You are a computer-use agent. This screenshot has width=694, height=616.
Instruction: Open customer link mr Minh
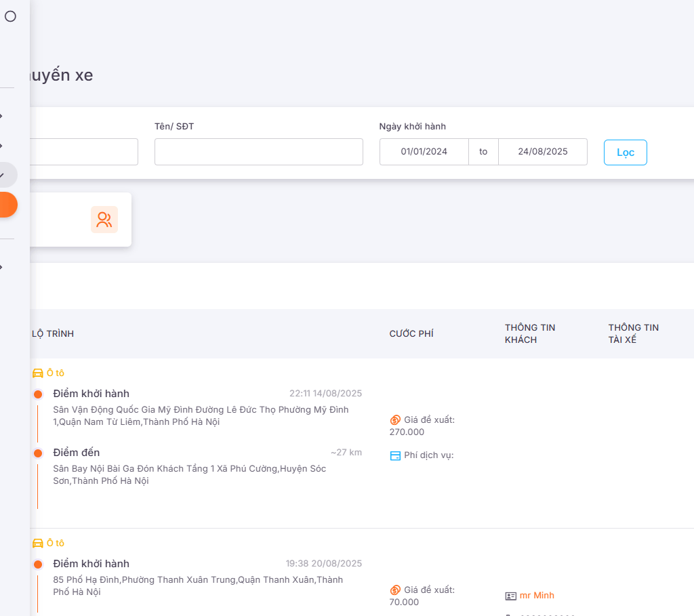point(537,596)
